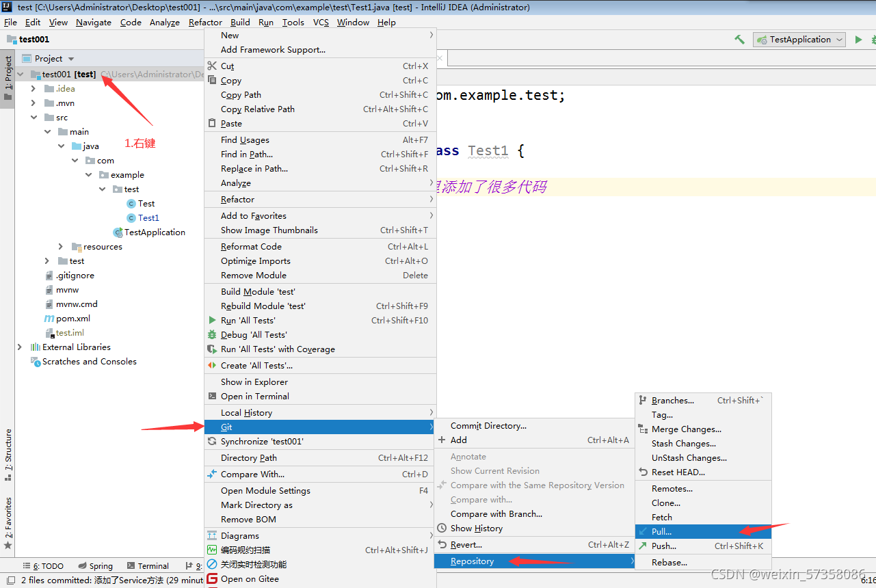Screen dimensions: 876x588
Task: Click the disable real-time detection icon (关闭实时检测功能)
Action: pyautogui.click(x=212, y=564)
